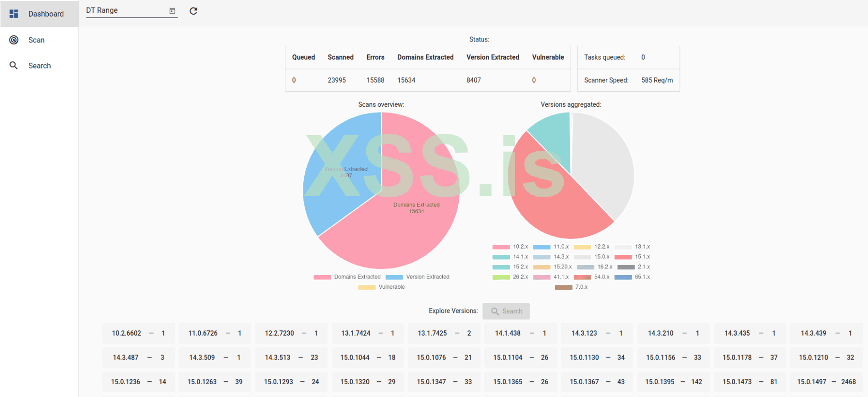Toggle the 12.2.x legend entry
Viewport: 868px width, 397px height.
592,247
